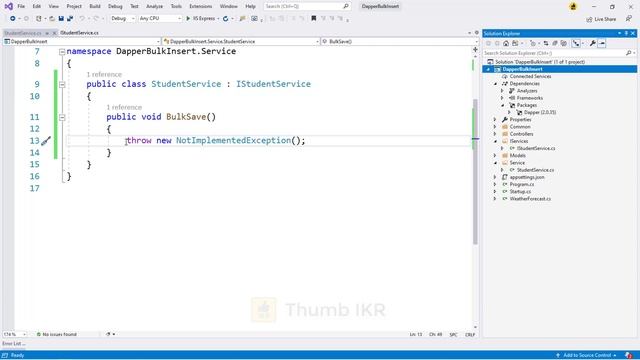This screenshot has height=360, width=640.
Task: Click the Home icon in Solution Explorer
Action: click(506, 43)
